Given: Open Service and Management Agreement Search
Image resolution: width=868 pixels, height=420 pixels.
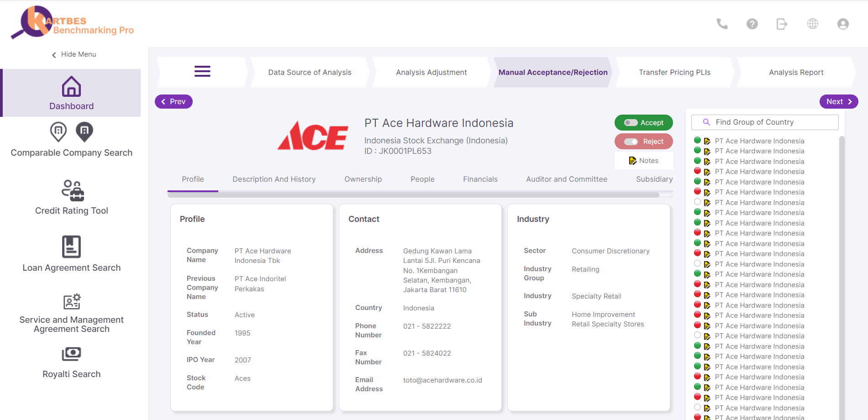Looking at the screenshot, I should point(71,313).
